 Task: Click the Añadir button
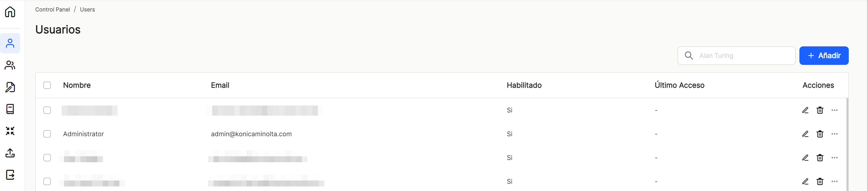pyautogui.click(x=824, y=56)
